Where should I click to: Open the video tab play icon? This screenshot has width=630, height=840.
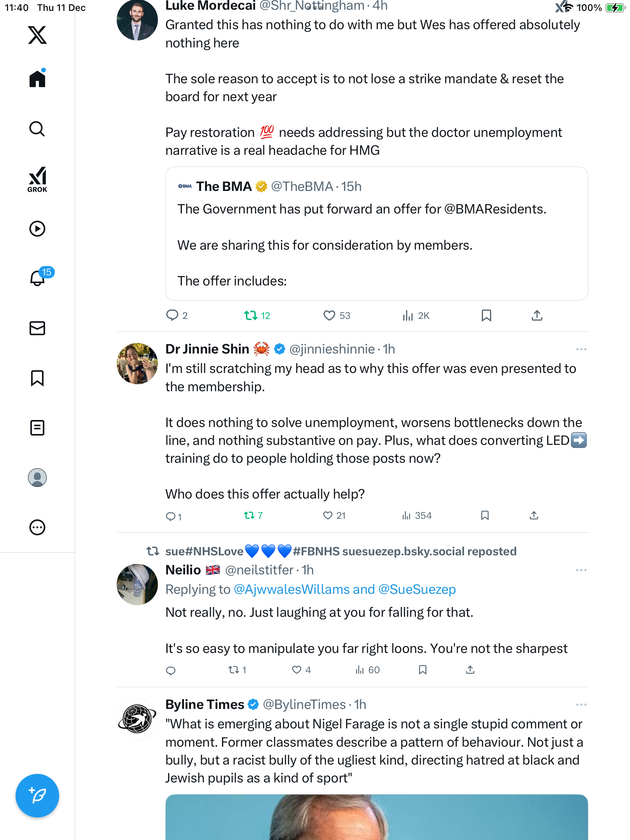[37, 229]
